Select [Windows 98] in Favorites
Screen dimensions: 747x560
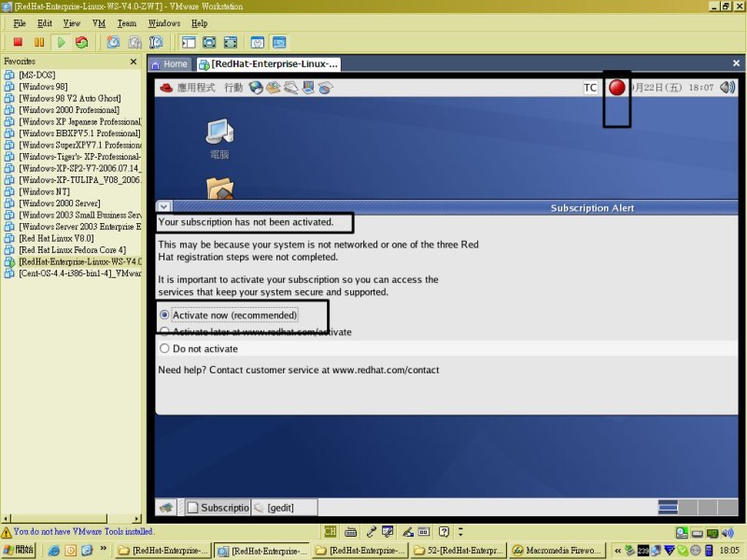(43, 86)
